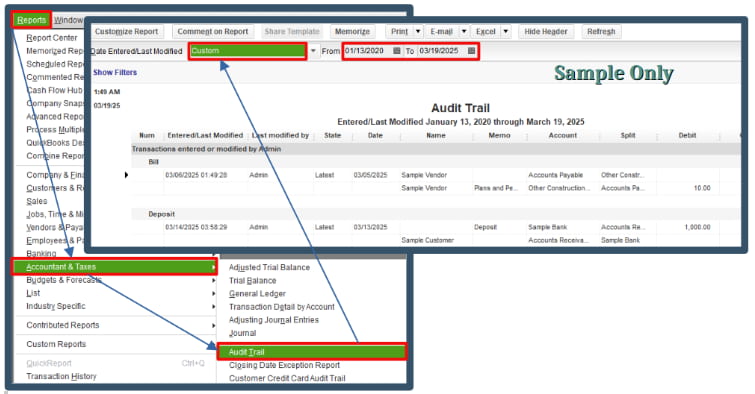Select Customer Credit Card Audit Trail
755x394 pixels.
[x=287, y=378]
